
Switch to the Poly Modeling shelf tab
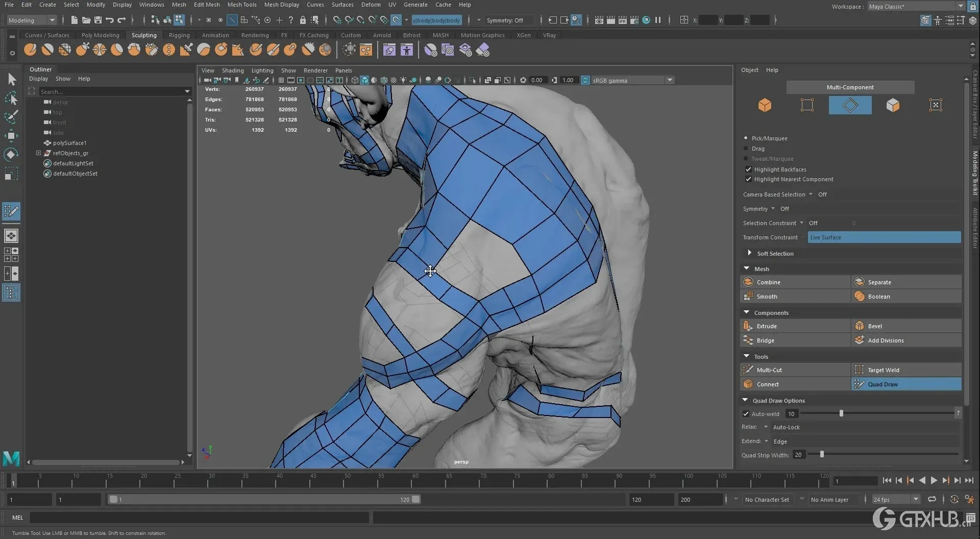coord(101,35)
